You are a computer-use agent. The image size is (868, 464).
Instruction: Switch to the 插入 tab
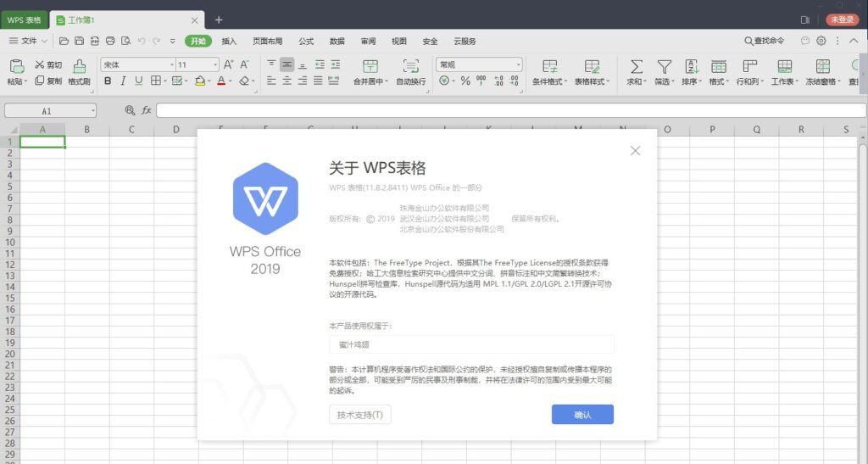pos(229,41)
